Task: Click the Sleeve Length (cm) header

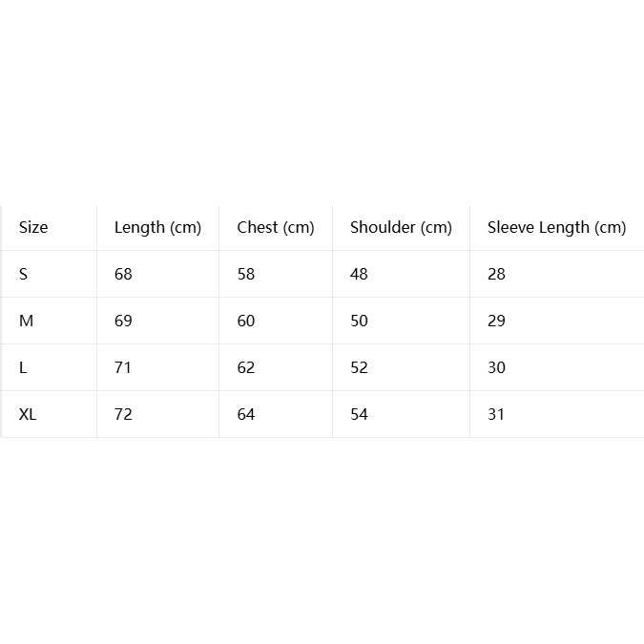Action: [x=556, y=227]
